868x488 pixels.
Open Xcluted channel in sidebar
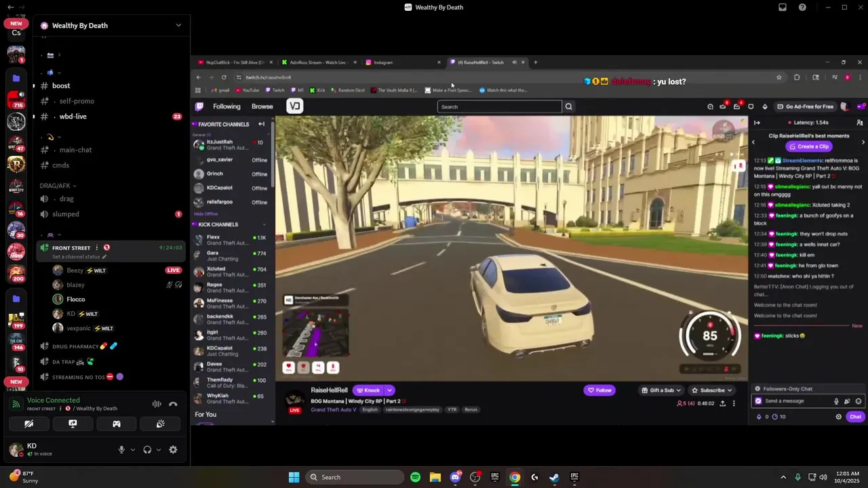point(233,272)
